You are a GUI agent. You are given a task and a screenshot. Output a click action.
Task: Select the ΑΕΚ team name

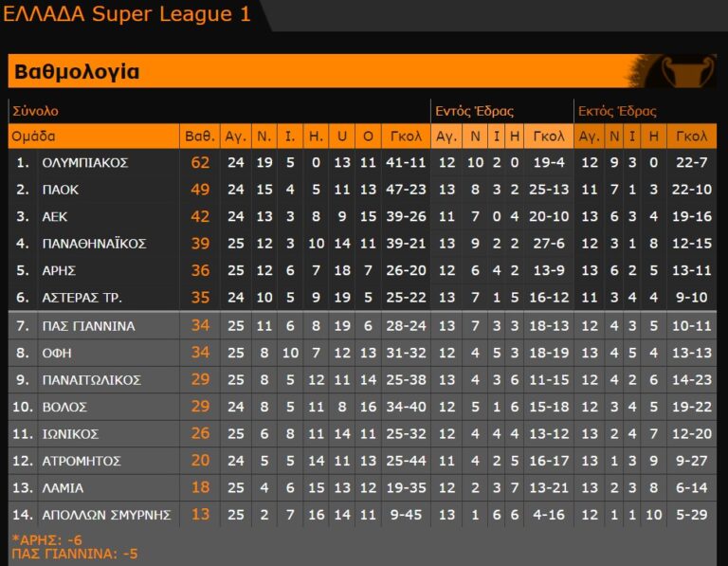coord(55,216)
